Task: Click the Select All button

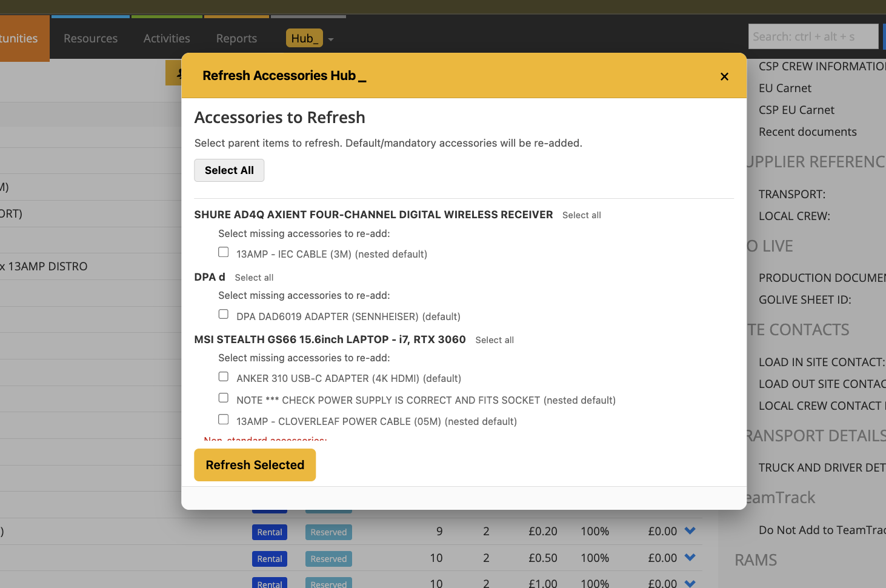Action: [229, 170]
